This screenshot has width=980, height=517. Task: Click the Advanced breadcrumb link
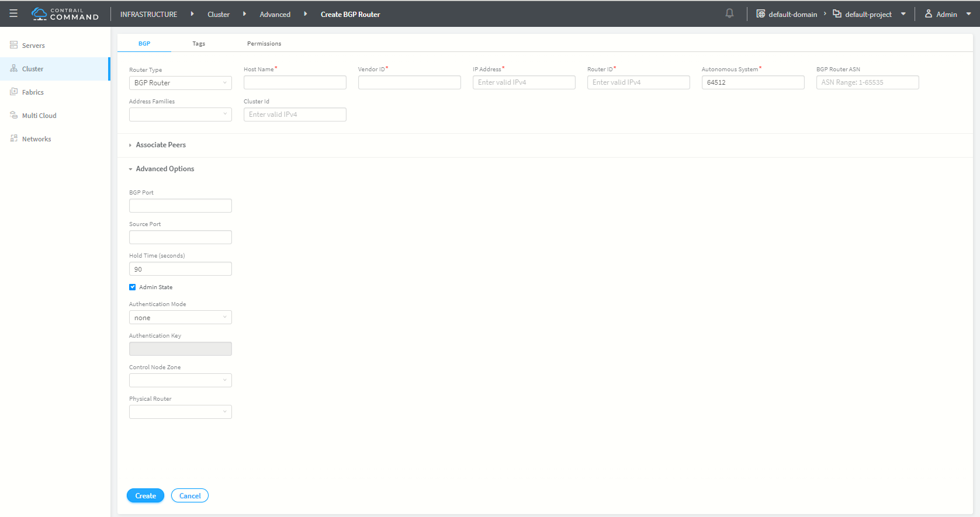275,14
